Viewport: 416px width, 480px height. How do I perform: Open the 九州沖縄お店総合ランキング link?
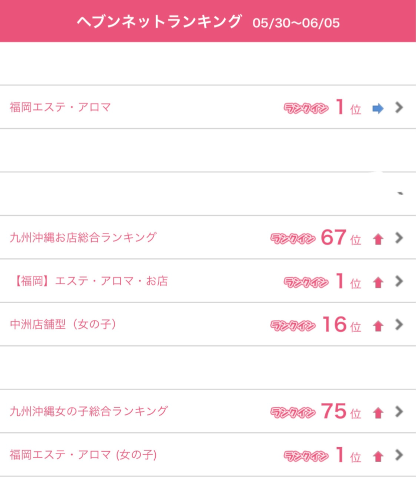(83, 237)
